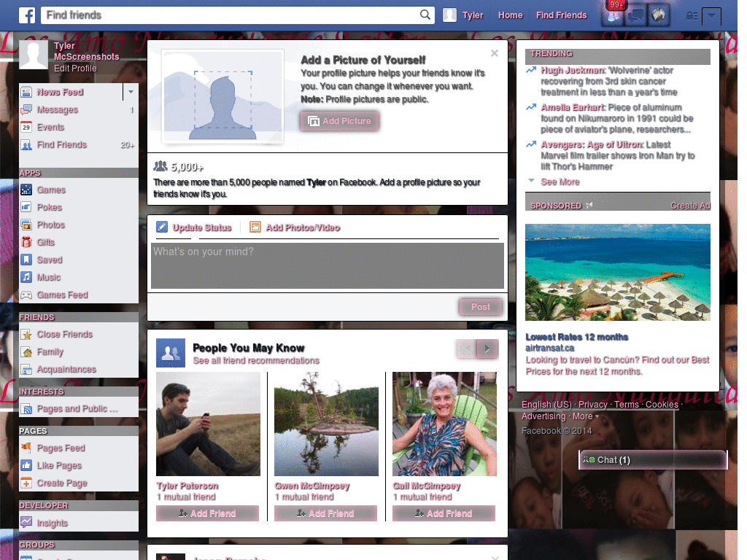Viewport: 747px width, 560px height.
Task: Open Advertising footer link
Action: coord(543,416)
